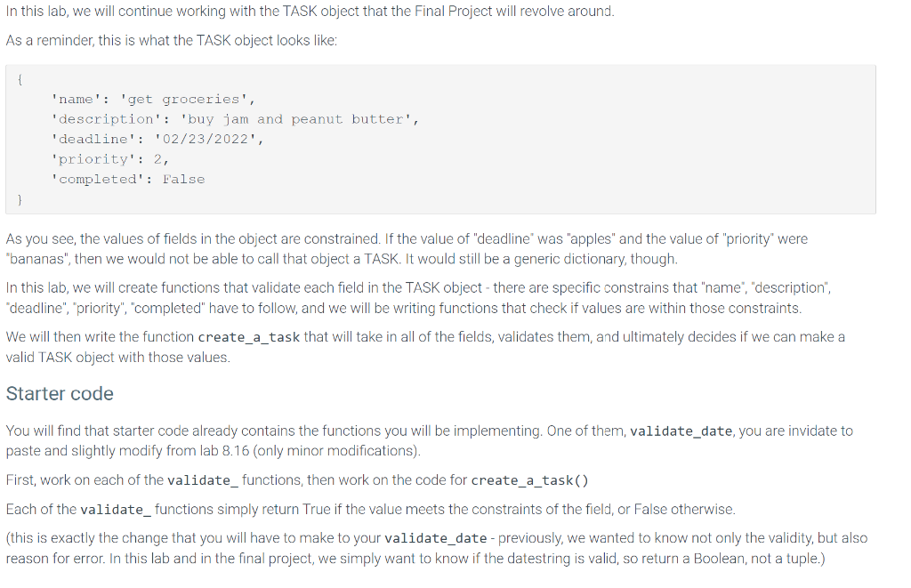Click validate_date after "One of them,"
The width and height of the screenshot is (911, 588).
point(681,431)
